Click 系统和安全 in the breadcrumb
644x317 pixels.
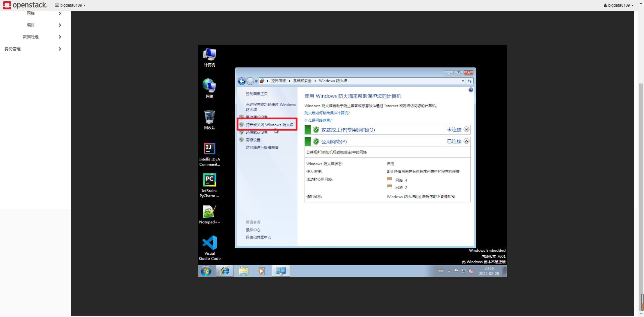pos(302,81)
